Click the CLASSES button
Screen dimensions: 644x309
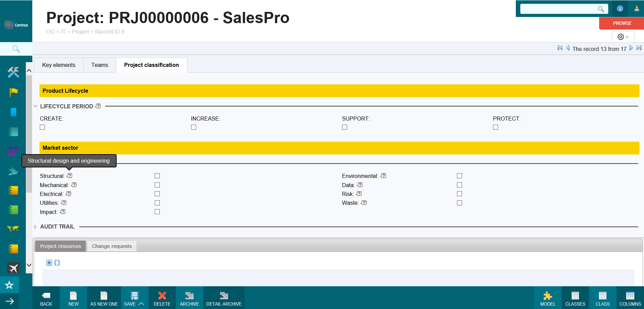pos(575,298)
